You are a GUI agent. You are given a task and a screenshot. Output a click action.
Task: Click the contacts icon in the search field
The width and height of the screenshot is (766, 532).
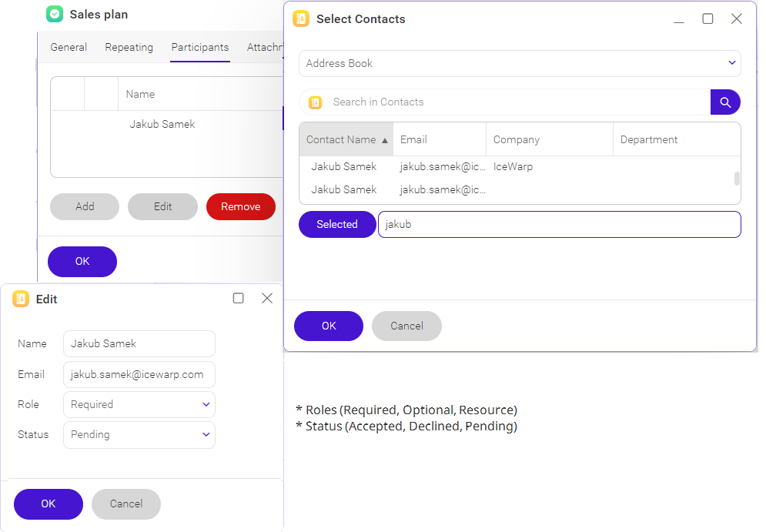pyautogui.click(x=315, y=102)
